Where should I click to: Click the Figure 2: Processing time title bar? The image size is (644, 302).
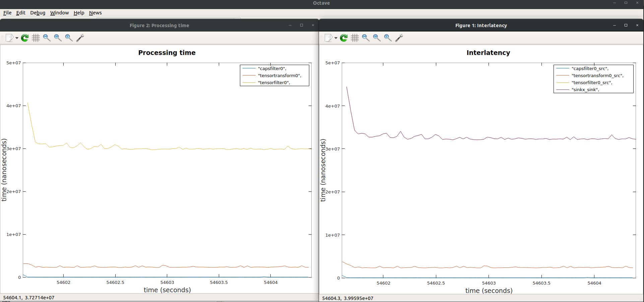click(159, 25)
